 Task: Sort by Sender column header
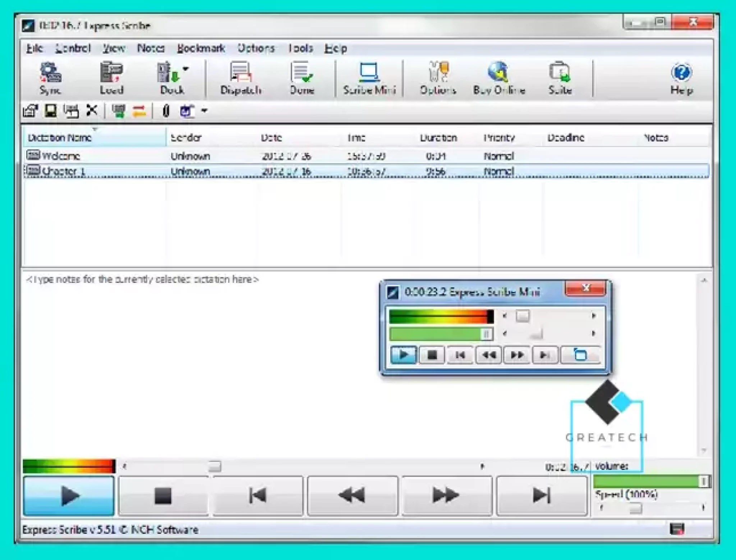click(x=212, y=138)
